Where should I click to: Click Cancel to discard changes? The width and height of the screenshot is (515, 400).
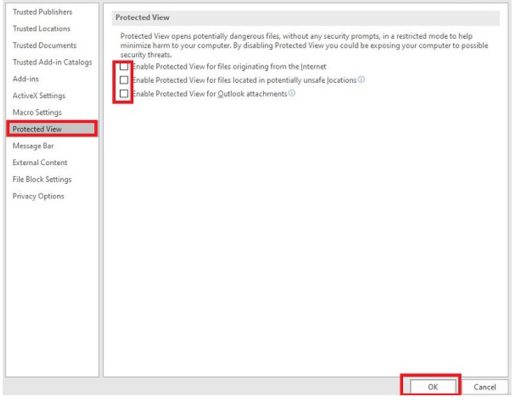[485, 387]
